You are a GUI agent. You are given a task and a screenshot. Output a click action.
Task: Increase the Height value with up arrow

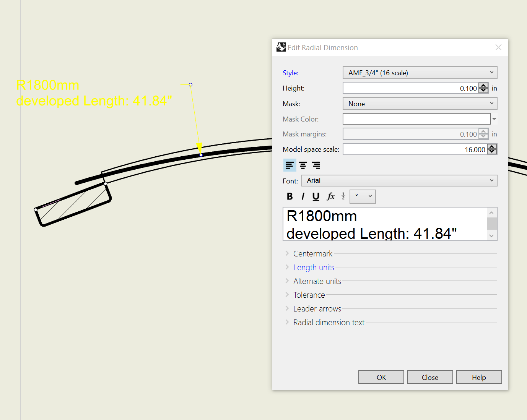tap(483, 86)
